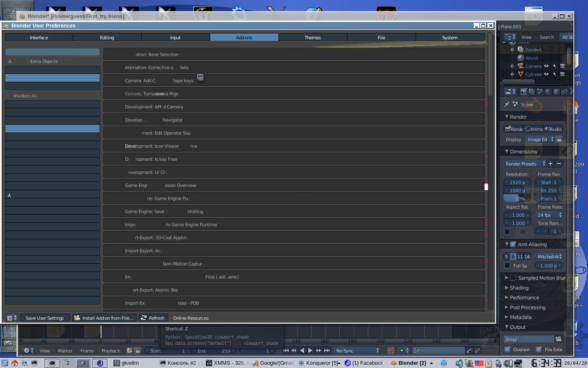Screen dimensions: 588x368
Task: Jump to the last frame
Action: [x=327, y=350]
